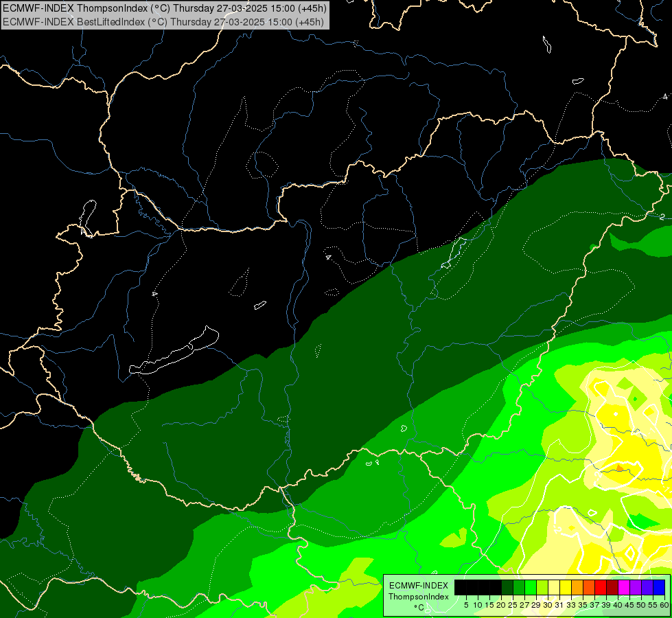This screenshot has height=618, width=672.
Task: Select the BestLiftedIndex title line
Action: [x=163, y=22]
